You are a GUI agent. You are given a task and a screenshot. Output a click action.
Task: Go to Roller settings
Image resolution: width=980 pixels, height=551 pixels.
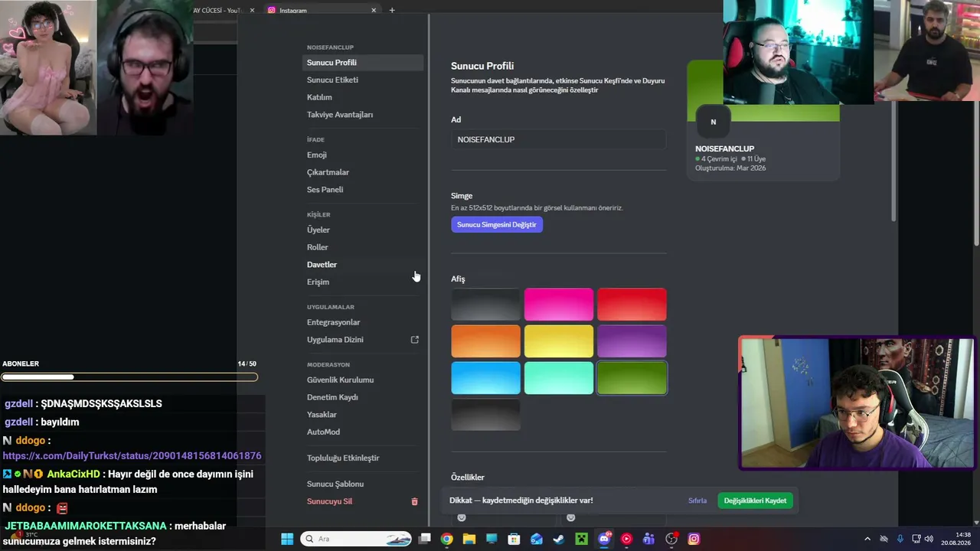[x=363, y=247]
